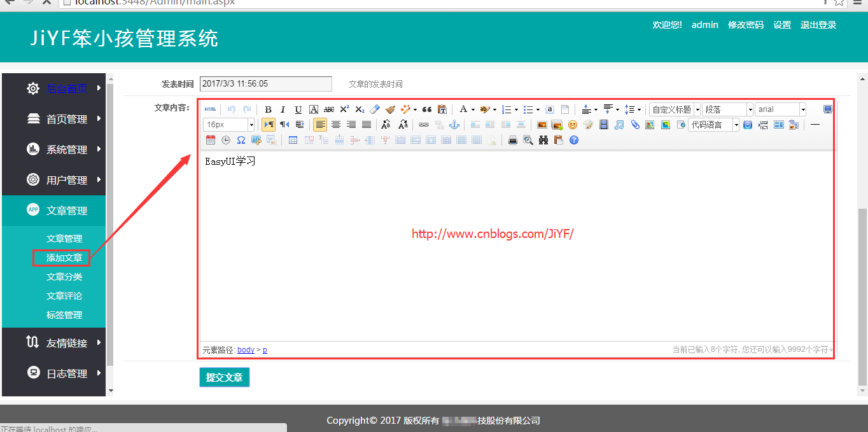Insert a special character (Omega)
This screenshot has width=868, height=432.
(x=241, y=140)
